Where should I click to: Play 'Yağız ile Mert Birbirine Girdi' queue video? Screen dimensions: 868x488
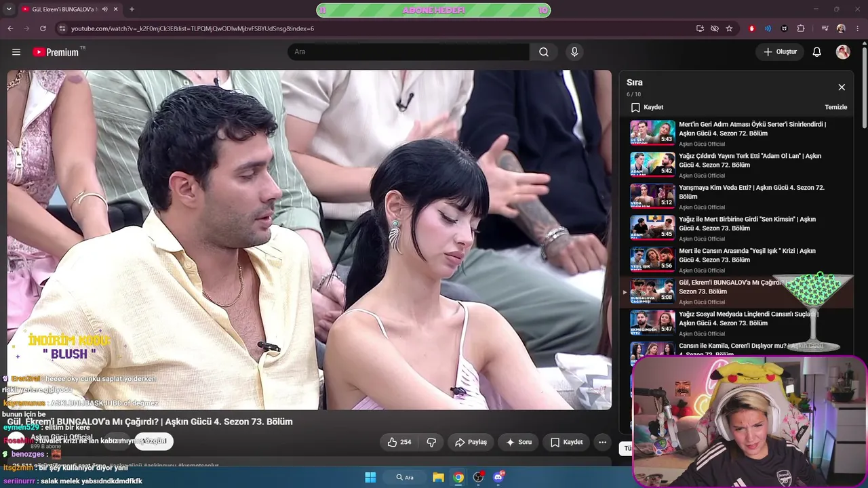747,224
